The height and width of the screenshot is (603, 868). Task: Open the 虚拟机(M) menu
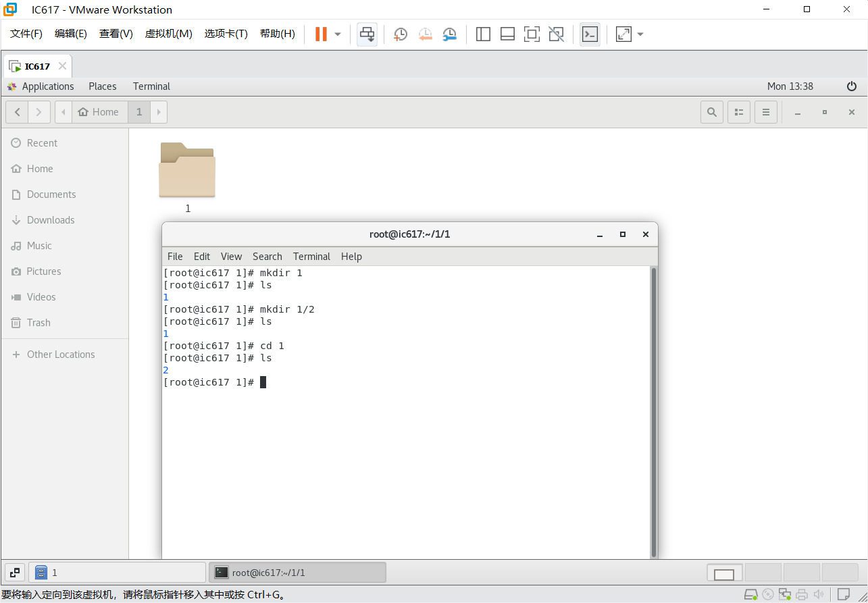pyautogui.click(x=169, y=34)
